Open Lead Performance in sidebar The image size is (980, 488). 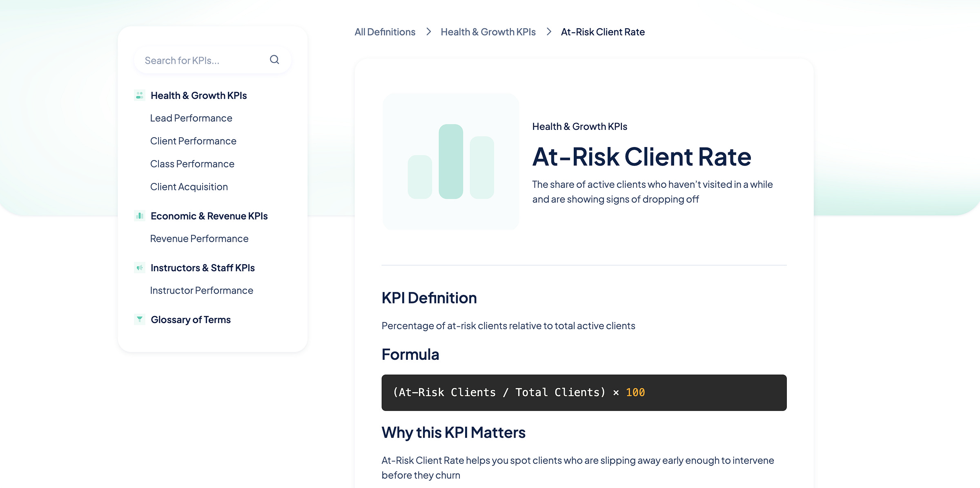(x=191, y=118)
